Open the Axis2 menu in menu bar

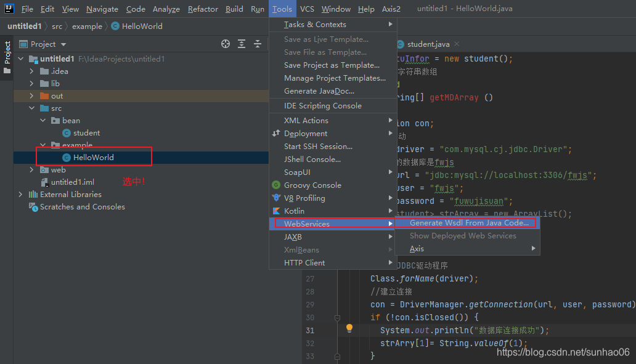pos(391,9)
